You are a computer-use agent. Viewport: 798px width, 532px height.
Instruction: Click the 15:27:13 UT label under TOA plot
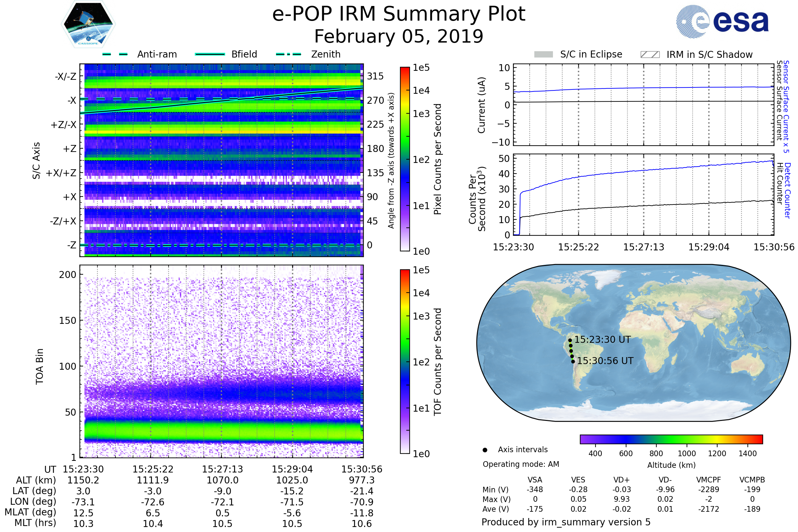pos(222,469)
